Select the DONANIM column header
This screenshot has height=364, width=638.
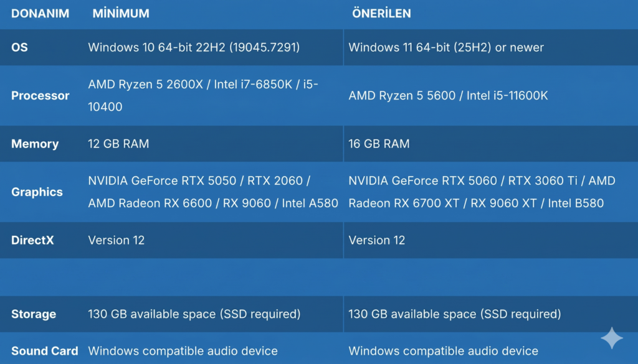click(40, 14)
